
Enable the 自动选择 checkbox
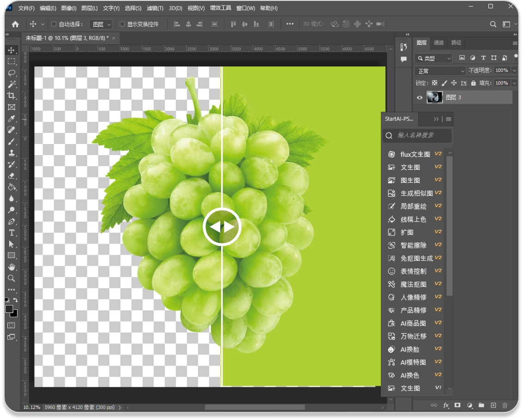pyautogui.click(x=54, y=24)
